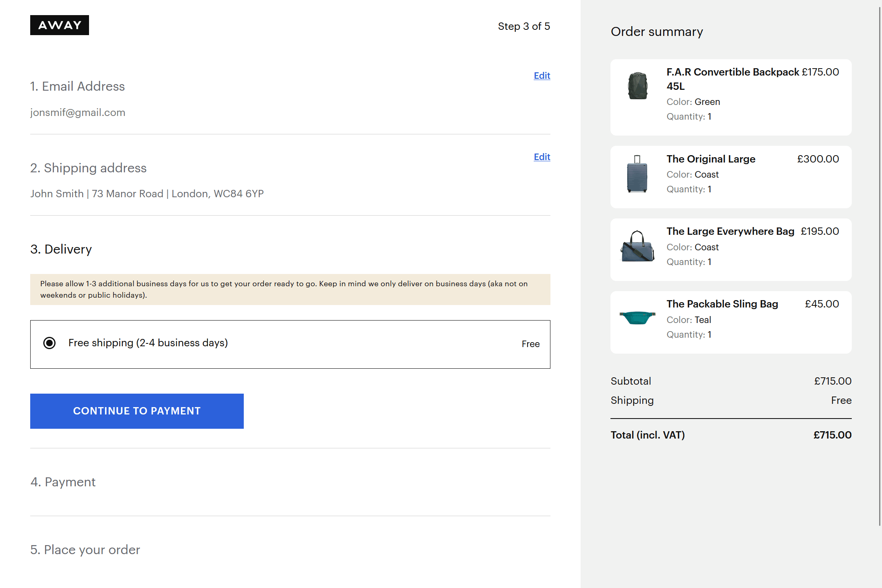Viewport: 882px width, 588px height.
Task: Click The Original Large product title
Action: pyautogui.click(x=711, y=159)
